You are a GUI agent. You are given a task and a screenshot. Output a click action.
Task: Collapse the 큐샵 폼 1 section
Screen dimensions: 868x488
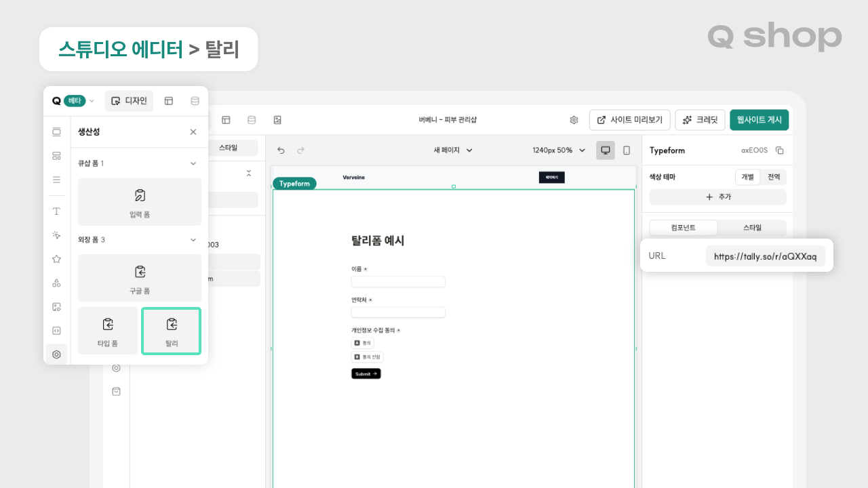pyautogui.click(x=193, y=163)
